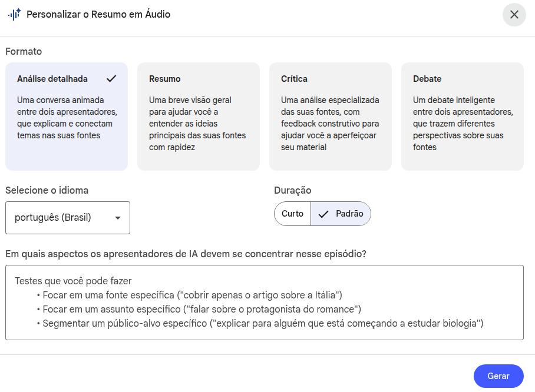The height and width of the screenshot is (392, 535).
Task: Click the checkmark icon on Análise detalhada card
Action: [x=111, y=78]
